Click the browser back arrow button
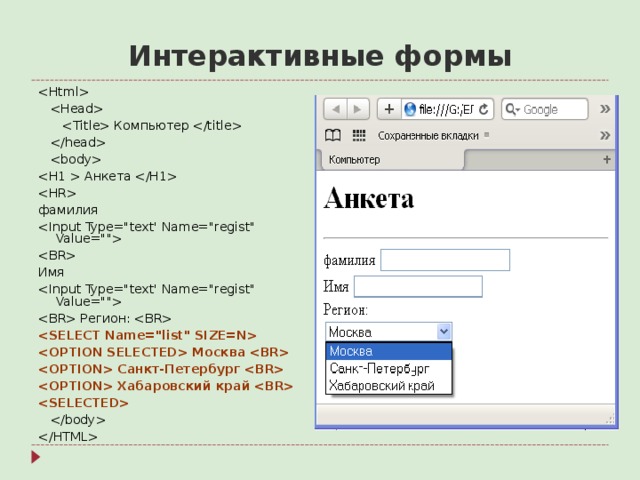The width and height of the screenshot is (640, 480). pyautogui.click(x=336, y=109)
